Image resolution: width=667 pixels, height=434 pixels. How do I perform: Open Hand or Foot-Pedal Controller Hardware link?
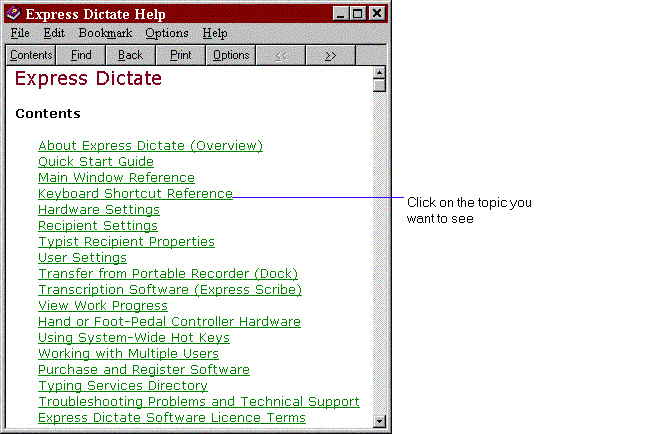[x=169, y=322]
